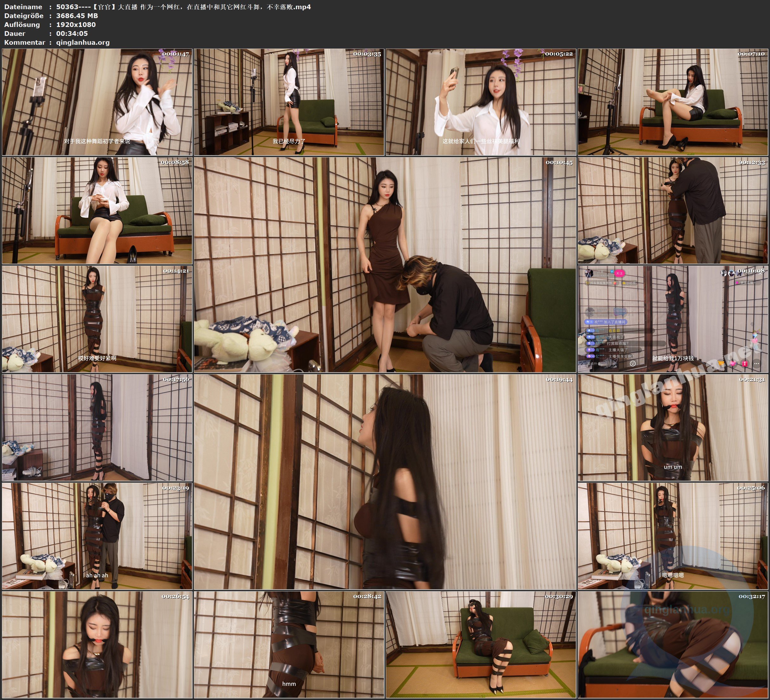Click the streamer avatar in livestream overlay
This screenshot has width=770, height=700.
coord(589,274)
